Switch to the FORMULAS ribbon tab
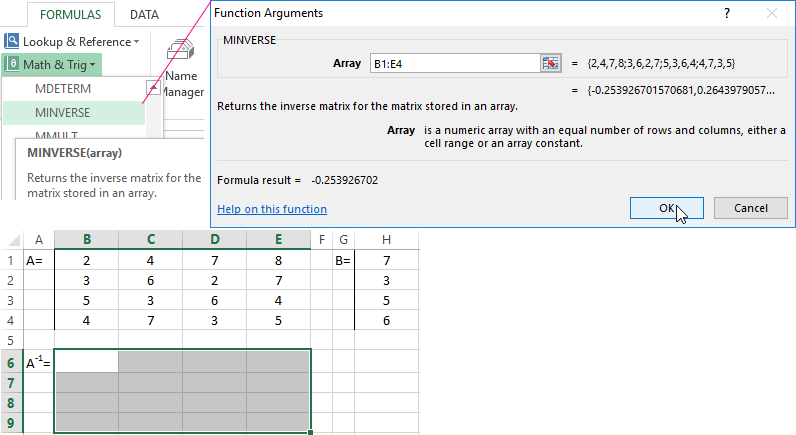The height and width of the screenshot is (435, 796). coord(69,15)
